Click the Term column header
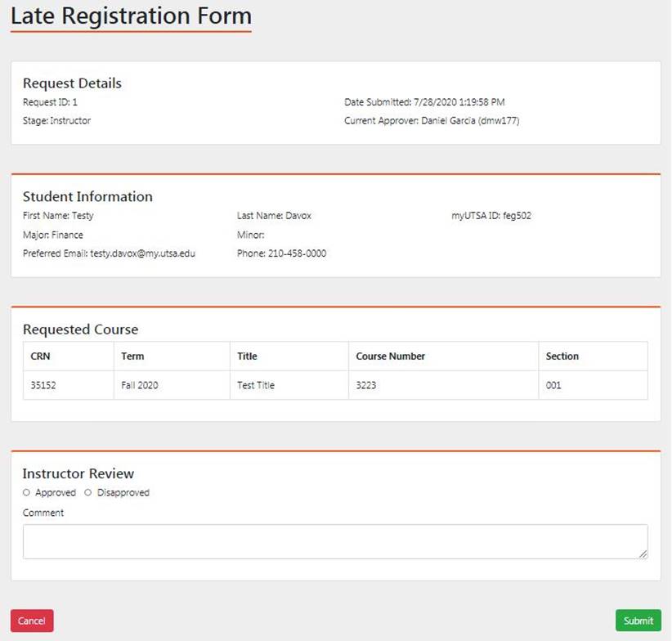 132,356
